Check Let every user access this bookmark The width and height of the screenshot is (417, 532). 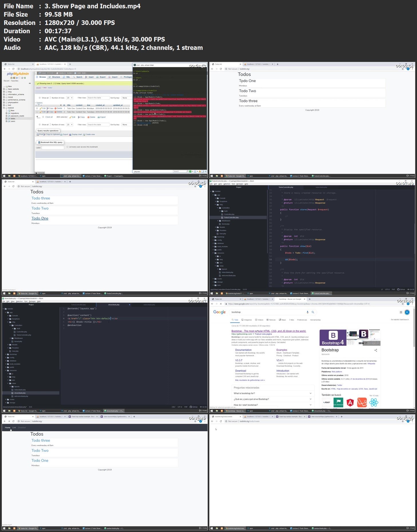pyautogui.click(x=67, y=147)
